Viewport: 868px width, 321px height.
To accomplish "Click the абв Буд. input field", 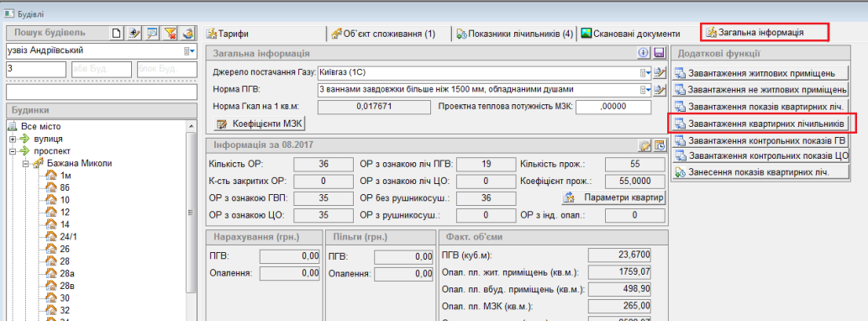I will coord(102,69).
